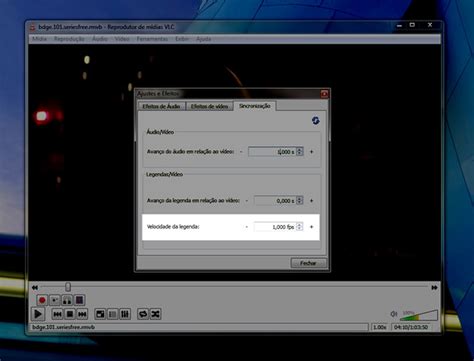Switch to Efeitos de Áudio tab

(161, 106)
